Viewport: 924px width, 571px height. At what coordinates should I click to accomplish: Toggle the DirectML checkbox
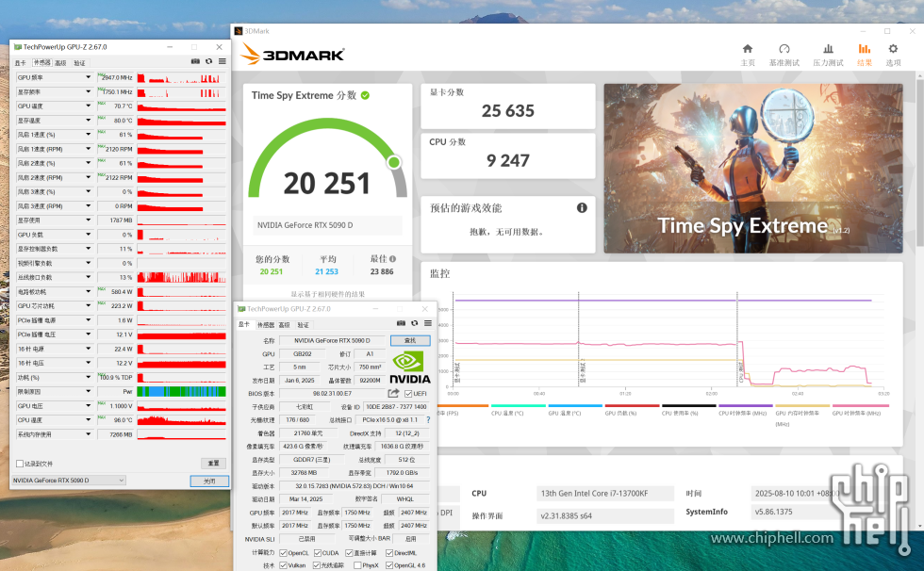[x=389, y=553]
